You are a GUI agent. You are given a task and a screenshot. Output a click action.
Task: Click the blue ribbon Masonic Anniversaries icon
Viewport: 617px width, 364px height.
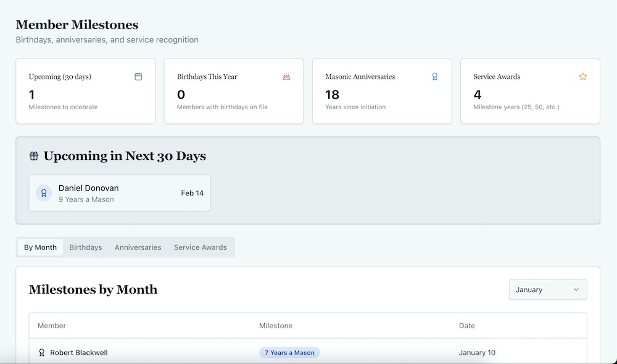[434, 77]
